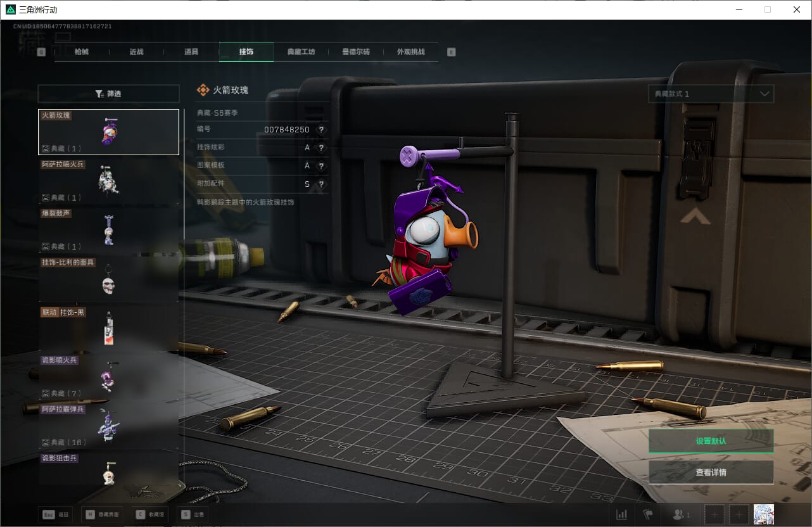Screen dimensions: 812x527
Task: Click the help icon beside 附加配件
Action: tap(321, 184)
